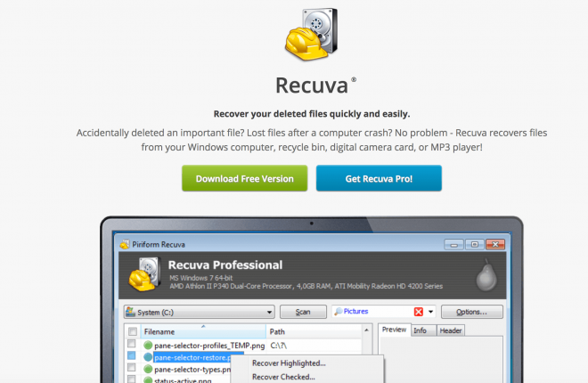Switch to the Info tab
The width and height of the screenshot is (588, 383).
tap(424, 330)
